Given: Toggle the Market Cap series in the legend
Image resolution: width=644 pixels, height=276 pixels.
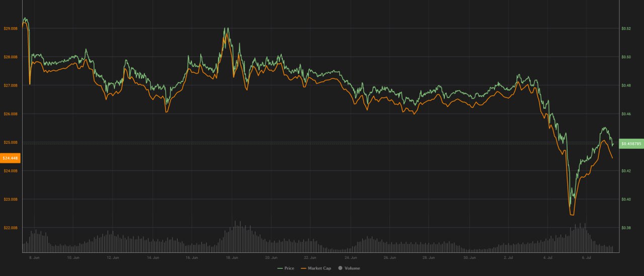Looking at the screenshot, I should click(316, 268).
